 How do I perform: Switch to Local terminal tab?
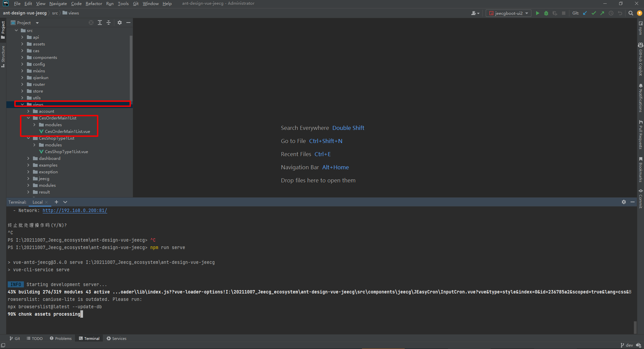38,202
